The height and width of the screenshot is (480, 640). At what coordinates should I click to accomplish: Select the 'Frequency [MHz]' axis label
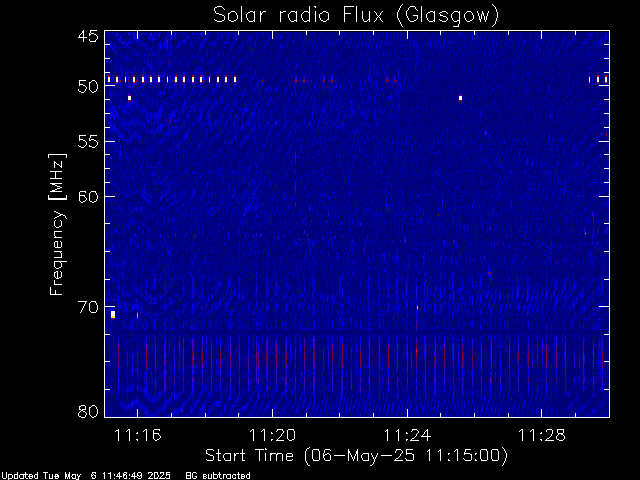[57, 224]
